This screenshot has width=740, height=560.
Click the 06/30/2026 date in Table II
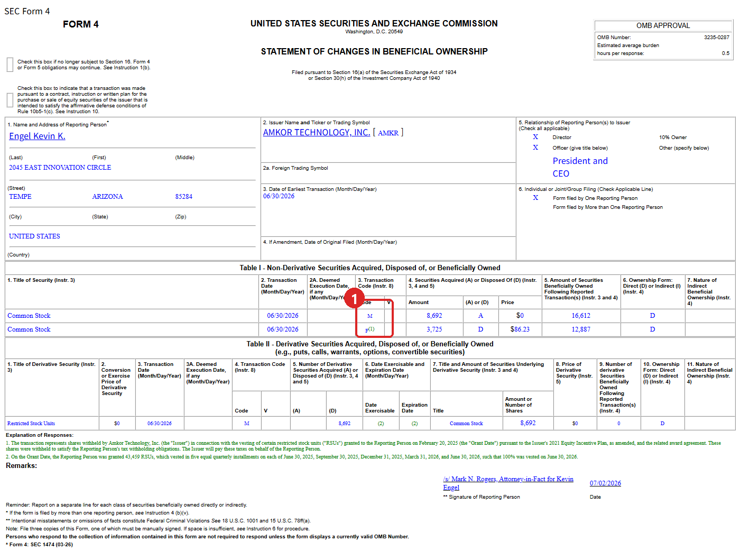pyautogui.click(x=160, y=424)
